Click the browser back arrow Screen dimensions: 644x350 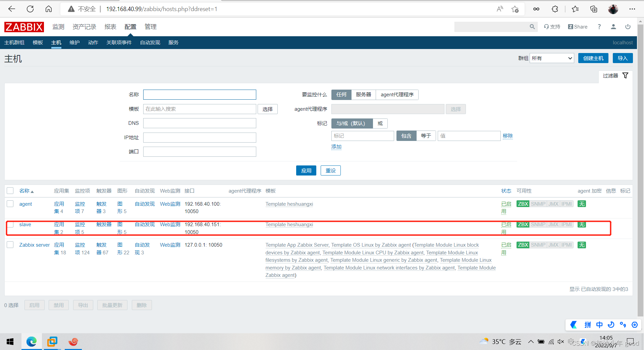(12, 9)
